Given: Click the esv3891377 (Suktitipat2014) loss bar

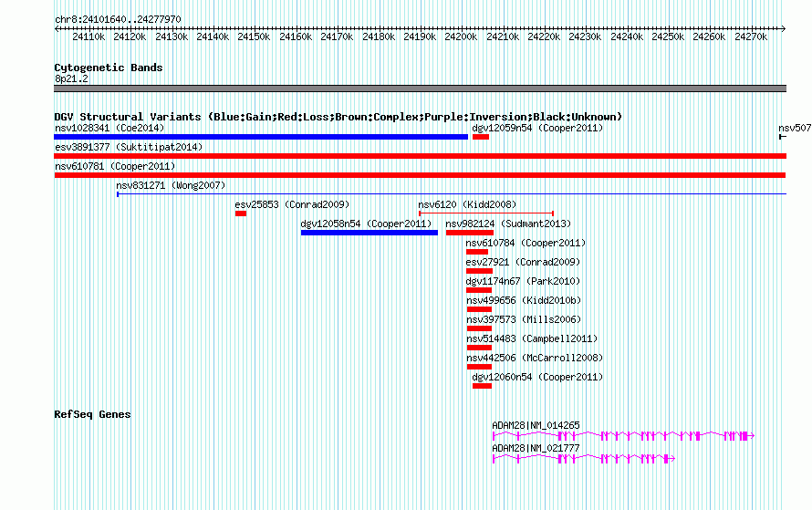Looking at the screenshot, I should (420, 156).
